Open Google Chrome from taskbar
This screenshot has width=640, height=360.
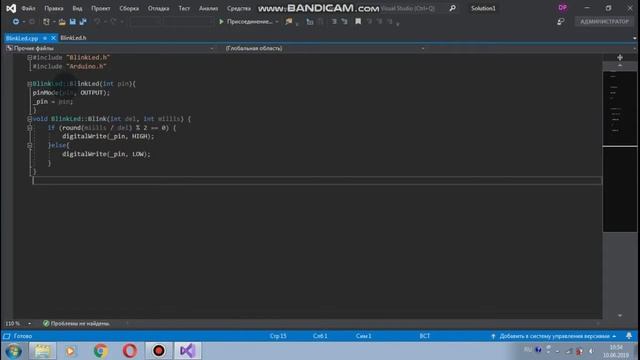click(x=100, y=351)
